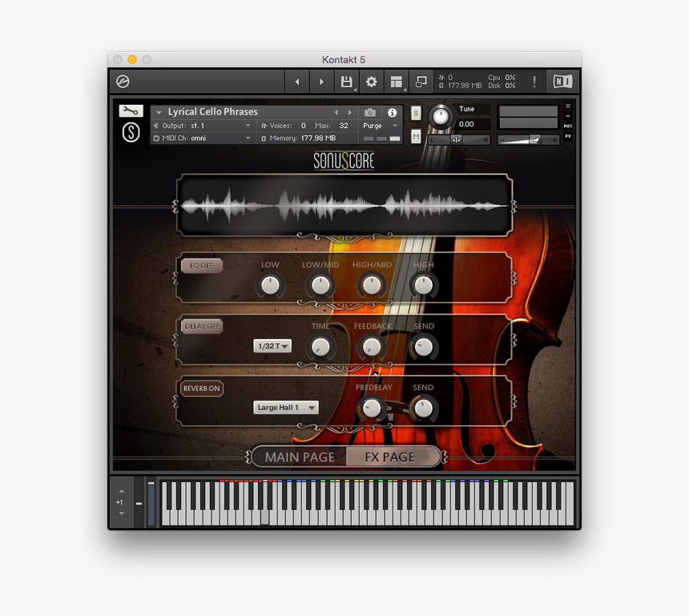
Task: Mute the instrument with M button
Action: point(416,136)
